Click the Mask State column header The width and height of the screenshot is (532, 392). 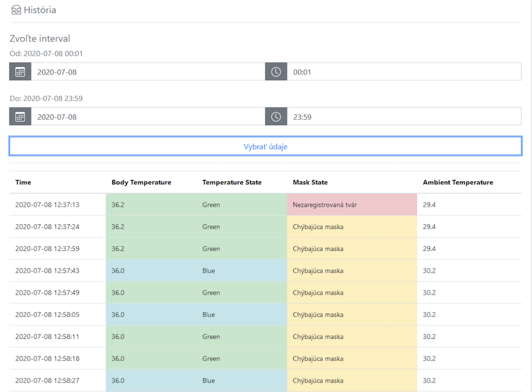[x=310, y=182]
